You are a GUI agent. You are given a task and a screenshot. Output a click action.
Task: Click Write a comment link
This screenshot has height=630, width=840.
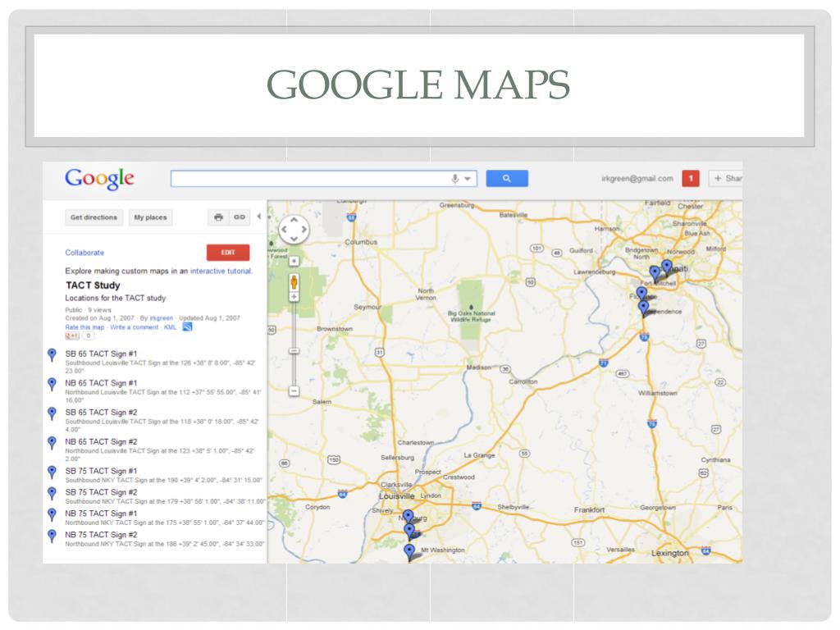pyautogui.click(x=134, y=326)
